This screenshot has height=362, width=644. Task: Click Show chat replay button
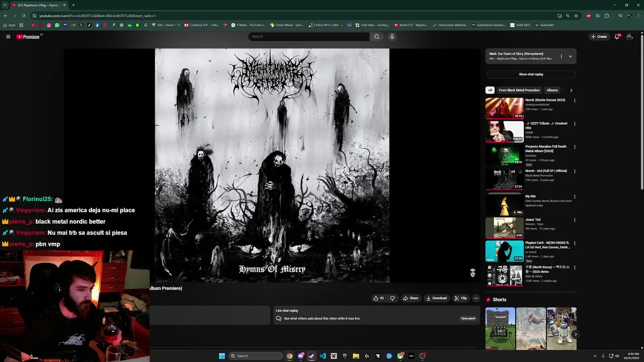(x=531, y=74)
